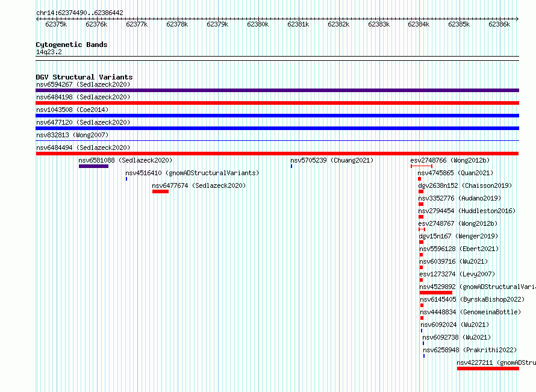Click the red nsv5596128 marker
Screen dimensions: 536x392
(421, 255)
